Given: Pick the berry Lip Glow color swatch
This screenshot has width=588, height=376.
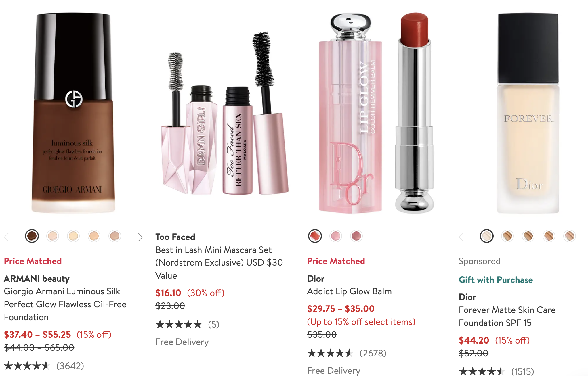Looking at the screenshot, I should tap(356, 236).
